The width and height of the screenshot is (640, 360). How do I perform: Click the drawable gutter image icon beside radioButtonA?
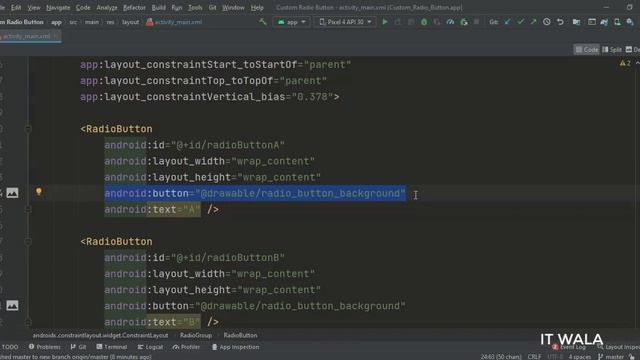(x=12, y=193)
